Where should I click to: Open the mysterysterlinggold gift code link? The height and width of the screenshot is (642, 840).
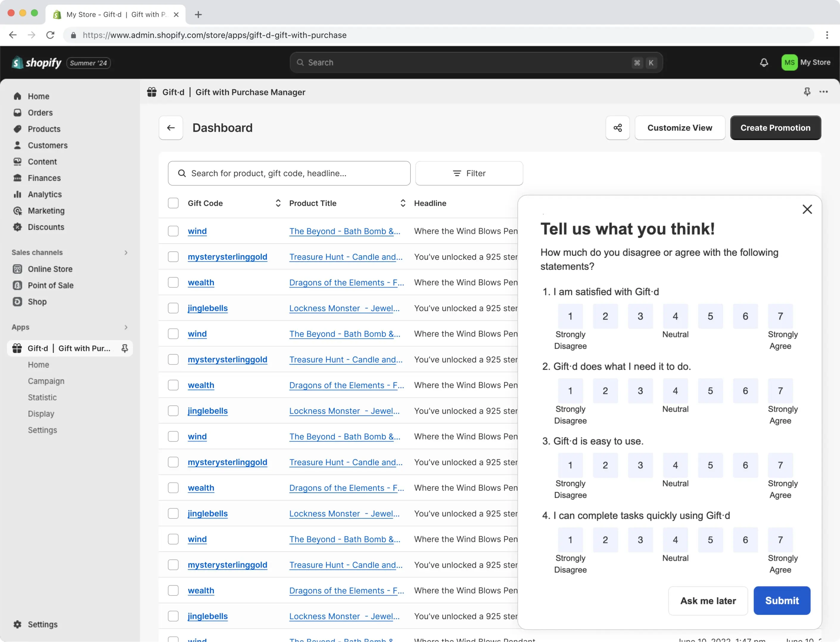(227, 257)
